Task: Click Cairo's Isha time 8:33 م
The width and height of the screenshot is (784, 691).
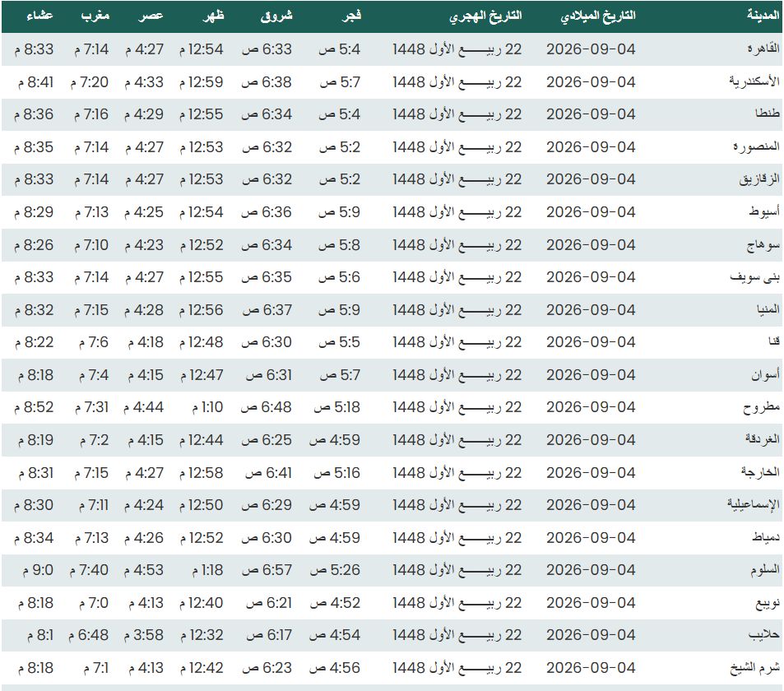Action: 34,49
